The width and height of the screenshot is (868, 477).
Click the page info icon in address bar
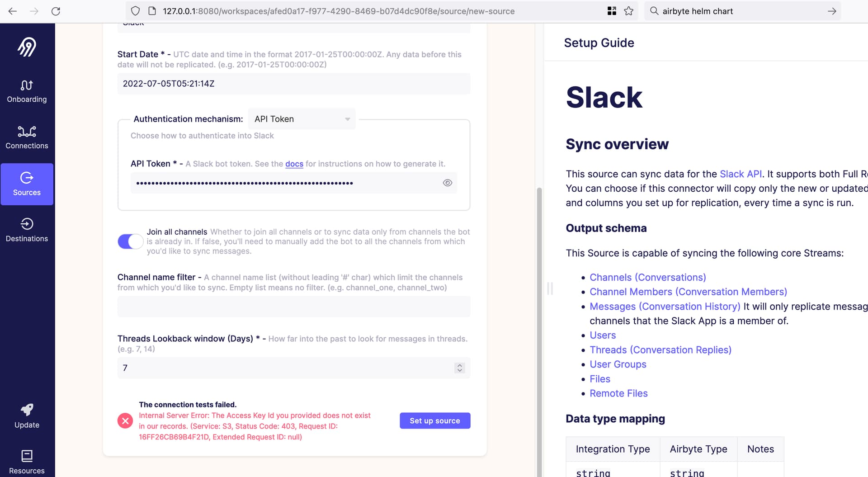point(152,11)
